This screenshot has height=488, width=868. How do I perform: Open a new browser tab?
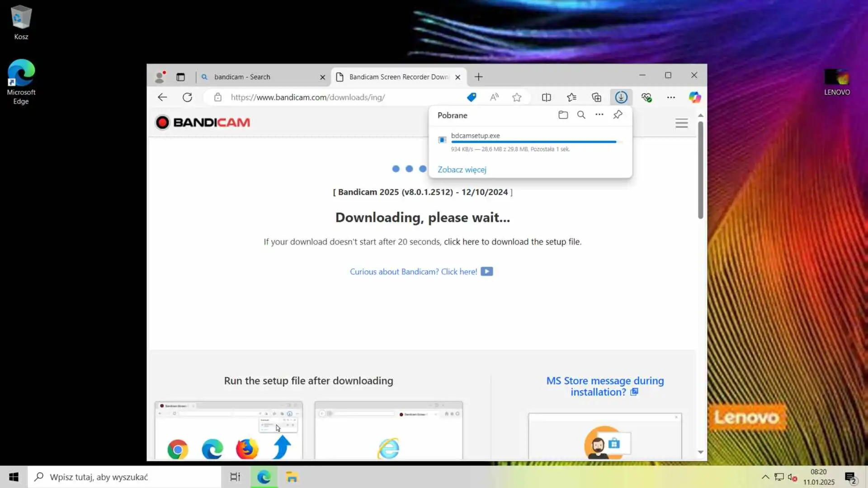point(478,77)
